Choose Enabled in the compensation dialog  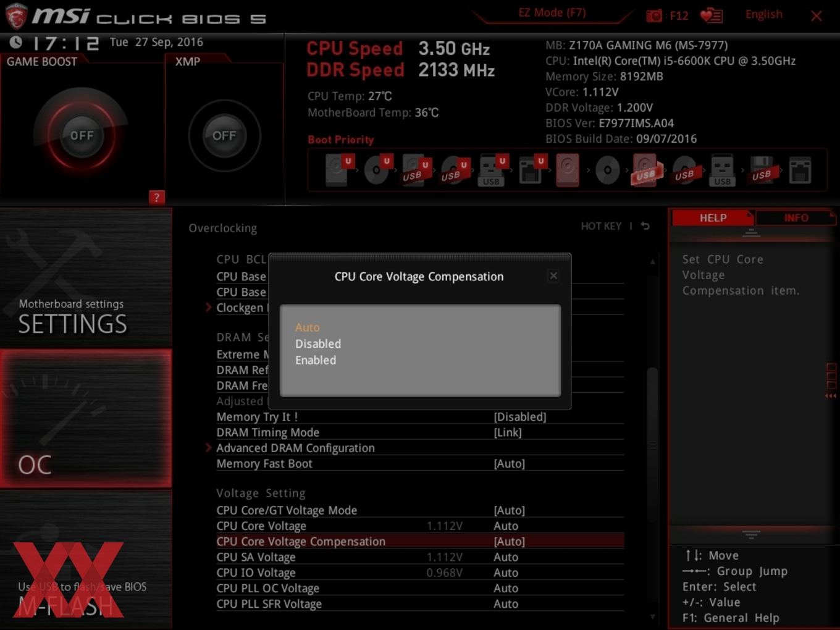click(x=316, y=360)
